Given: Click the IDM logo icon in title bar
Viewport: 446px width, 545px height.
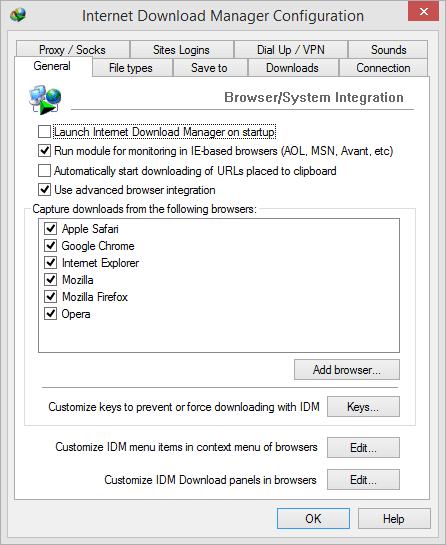Looking at the screenshot, I should point(18,15).
